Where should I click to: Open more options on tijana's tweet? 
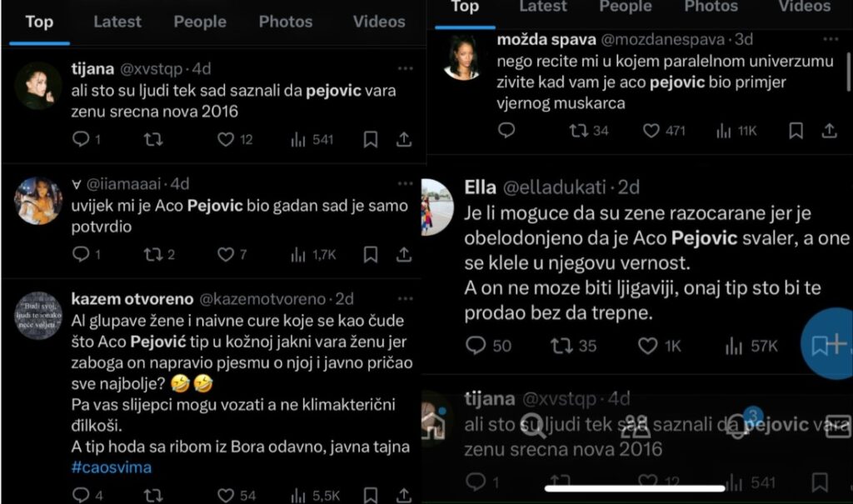(405, 67)
